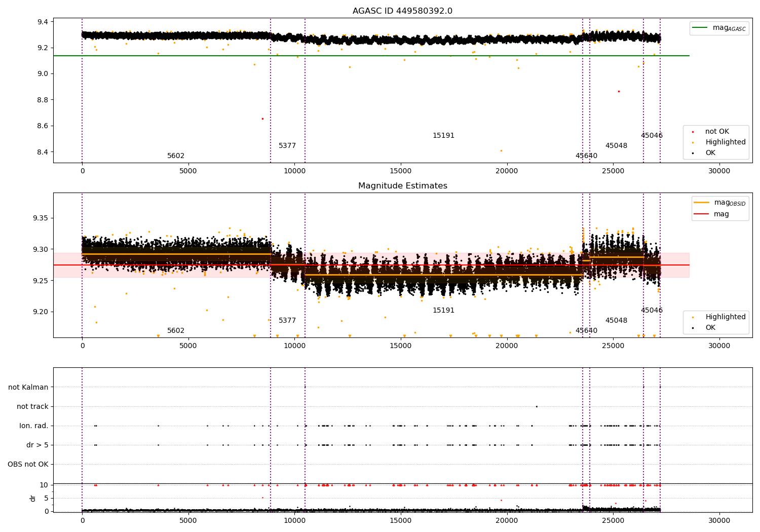Screen dimensions: 760x532
Task: Click the single 'not track' marker near 21000
Action: click(537, 406)
